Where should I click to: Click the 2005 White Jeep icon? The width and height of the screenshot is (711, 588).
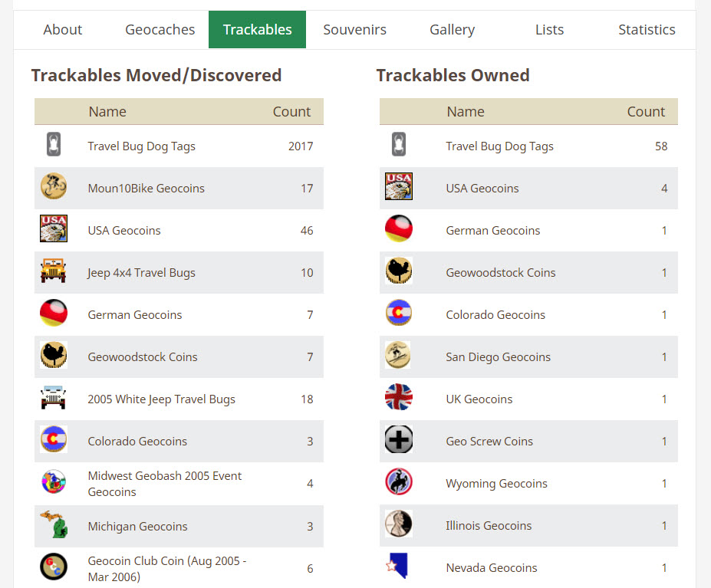[54, 398]
